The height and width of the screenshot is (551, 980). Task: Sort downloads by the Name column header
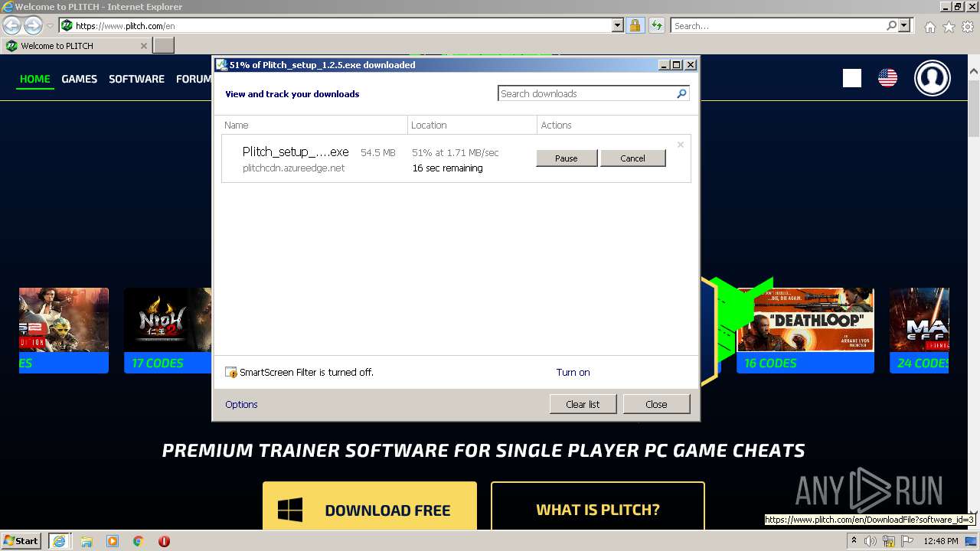click(314, 125)
